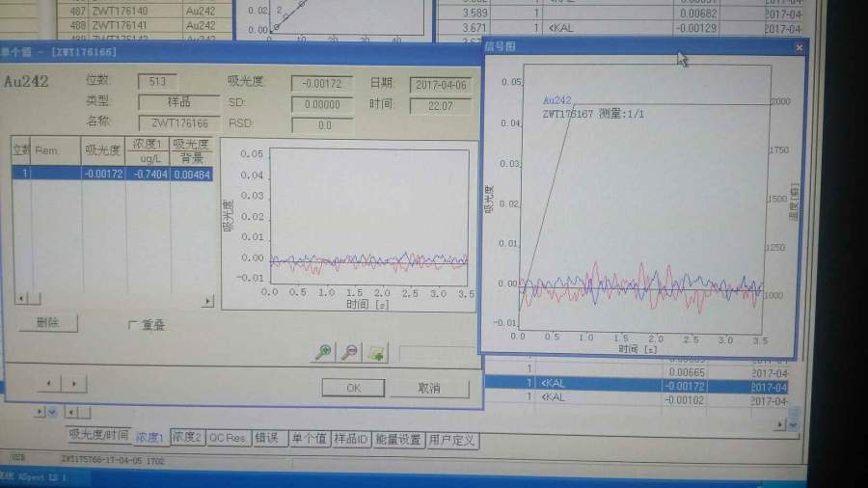Click the 位数 field showing 513
The width and height of the screenshot is (868, 488).
[157, 81]
